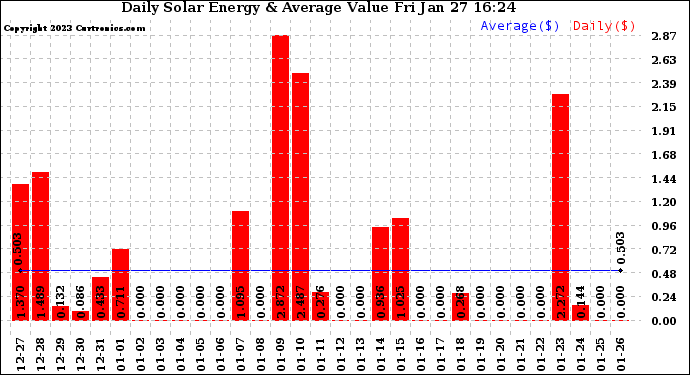690x375 pixels.
Task: Click the right-side 0.503 average value label
Action: point(620,248)
